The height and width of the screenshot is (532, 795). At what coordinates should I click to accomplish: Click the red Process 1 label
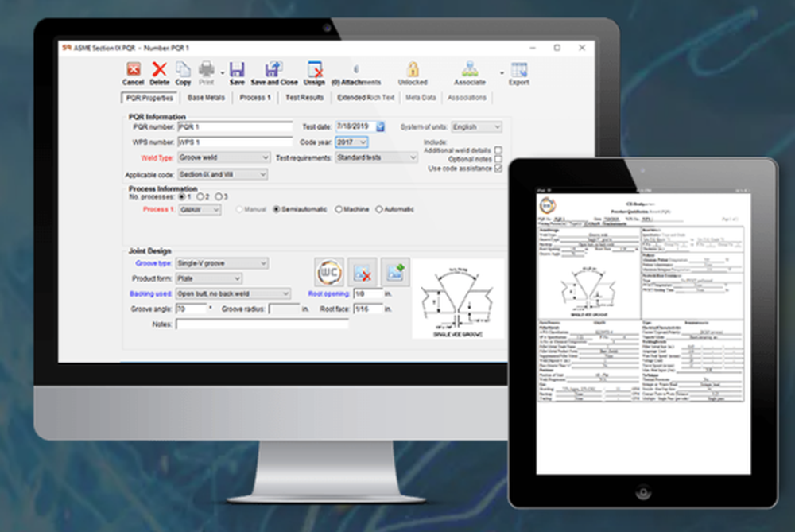pos(159,209)
